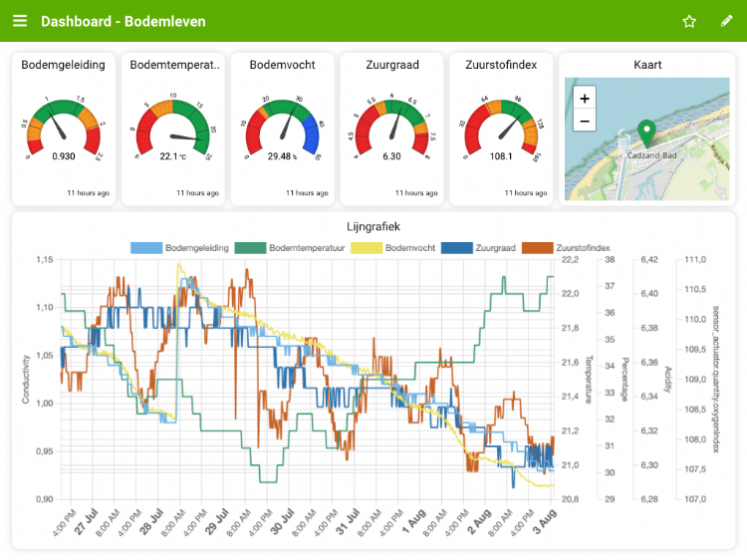The image size is (747, 560).
Task: Zoom in on the Kaart map
Action: 585,98
